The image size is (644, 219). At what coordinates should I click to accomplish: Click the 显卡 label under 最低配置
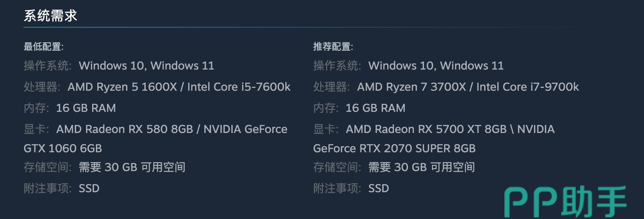[36, 129]
